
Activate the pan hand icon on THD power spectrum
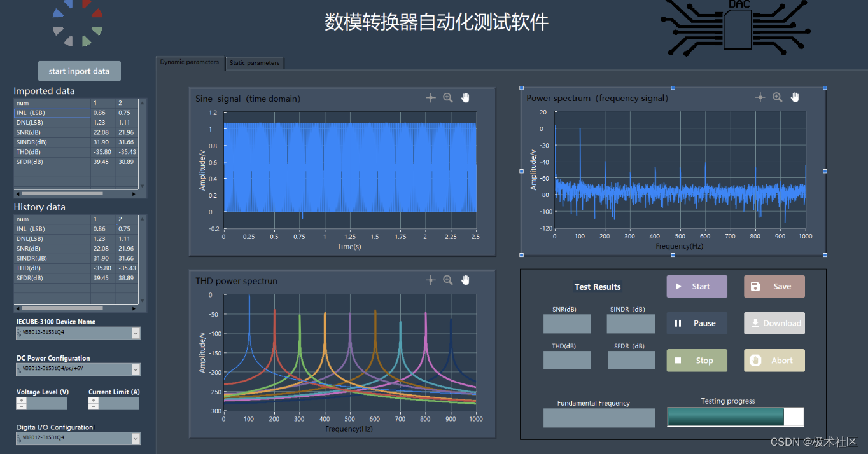pos(465,280)
